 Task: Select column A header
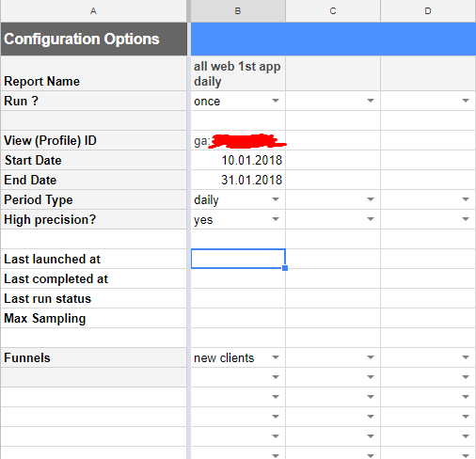point(93,11)
